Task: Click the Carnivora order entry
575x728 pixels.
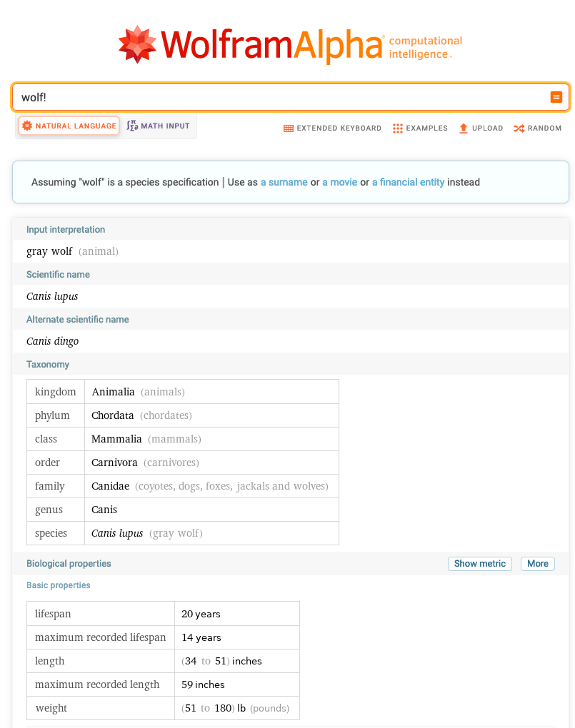Action: point(114,462)
